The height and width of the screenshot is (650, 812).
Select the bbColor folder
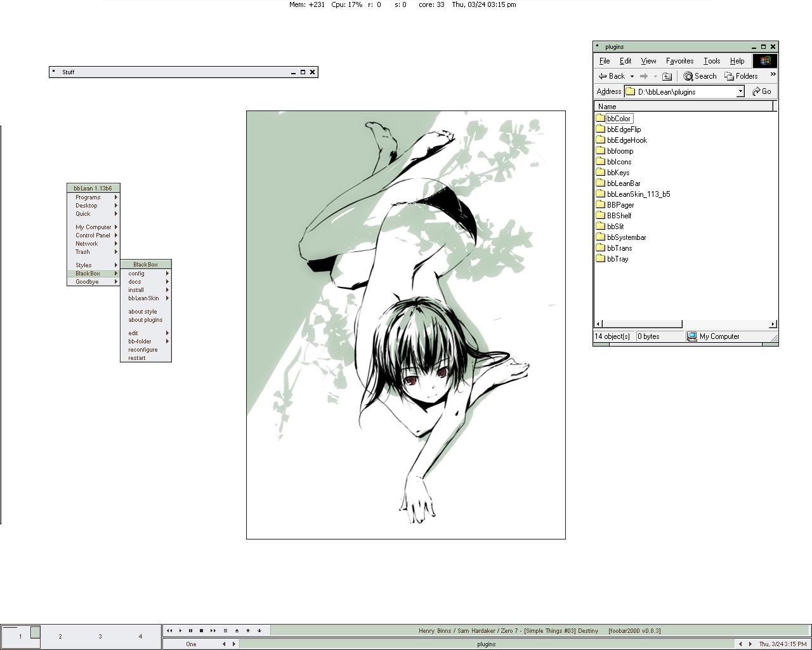coord(613,119)
